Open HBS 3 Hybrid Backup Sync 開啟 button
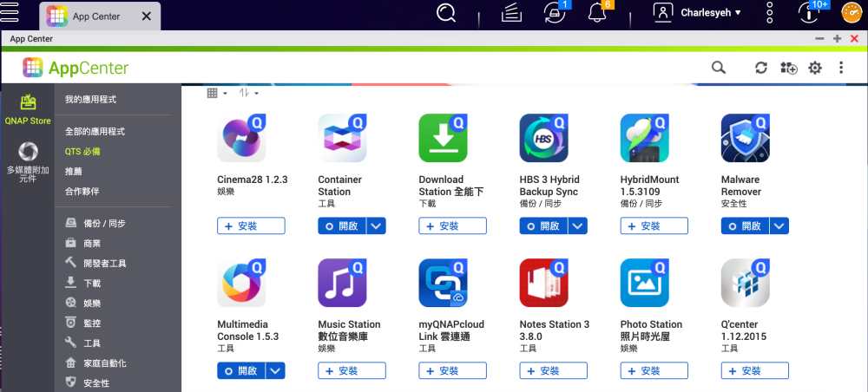The height and width of the screenshot is (392, 868). pos(543,225)
